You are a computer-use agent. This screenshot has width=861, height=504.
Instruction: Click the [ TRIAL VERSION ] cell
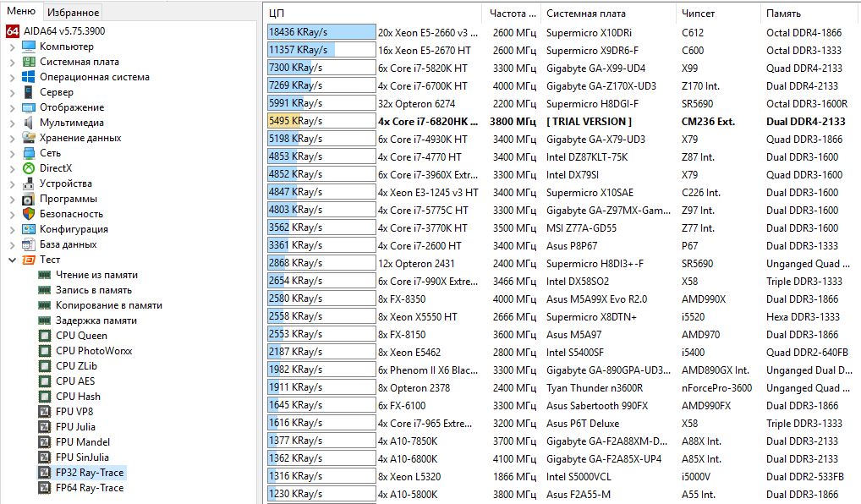click(x=589, y=121)
